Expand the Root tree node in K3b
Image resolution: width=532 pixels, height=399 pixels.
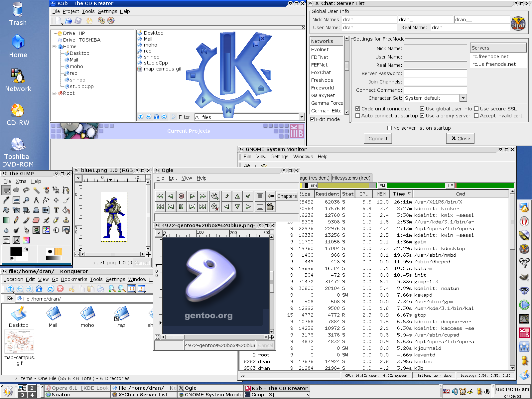(x=54, y=93)
